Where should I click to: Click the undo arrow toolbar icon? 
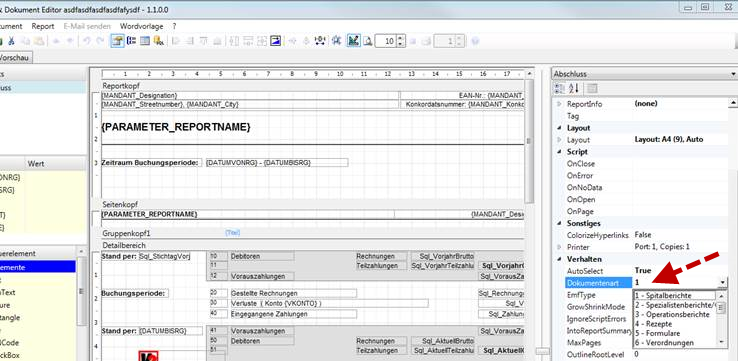[x=87, y=41]
